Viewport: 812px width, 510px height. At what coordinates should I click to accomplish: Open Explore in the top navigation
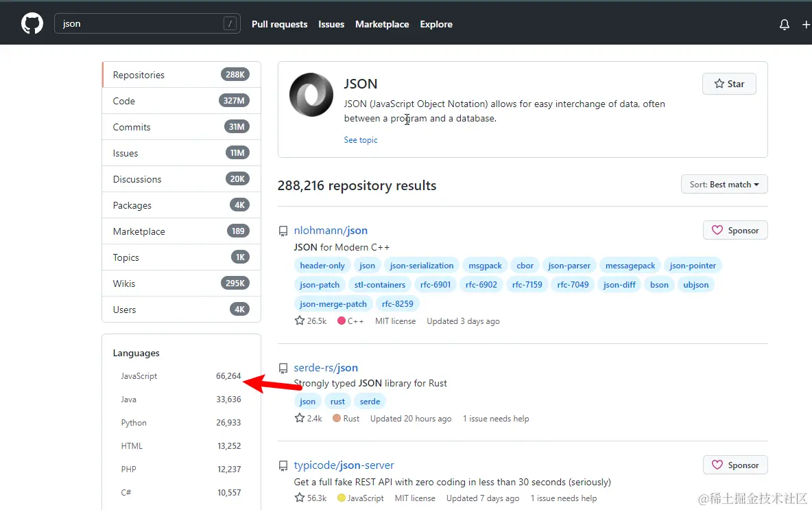click(x=436, y=24)
